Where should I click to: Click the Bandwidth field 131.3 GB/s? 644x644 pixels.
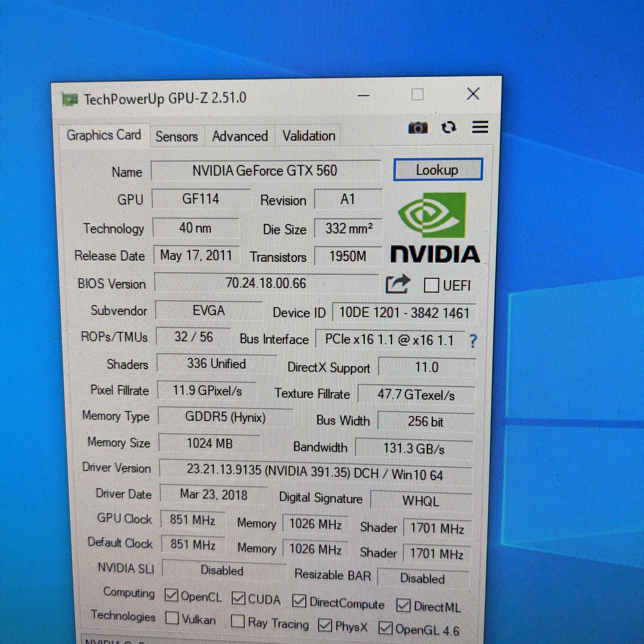(x=414, y=448)
